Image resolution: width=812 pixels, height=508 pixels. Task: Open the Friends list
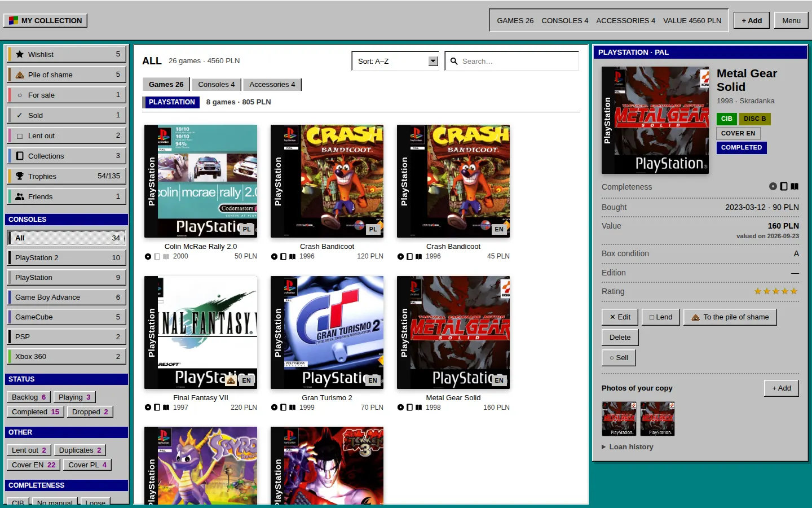coord(67,196)
